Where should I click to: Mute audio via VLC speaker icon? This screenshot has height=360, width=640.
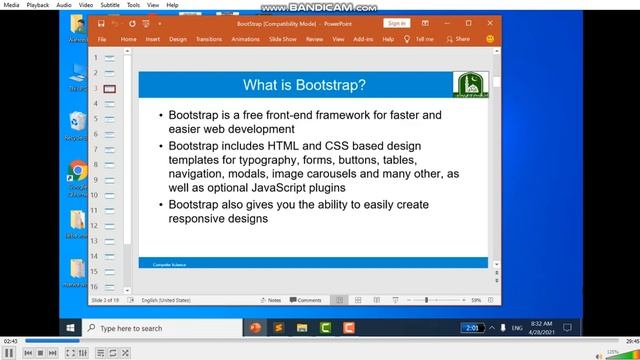pyautogui.click(x=599, y=356)
